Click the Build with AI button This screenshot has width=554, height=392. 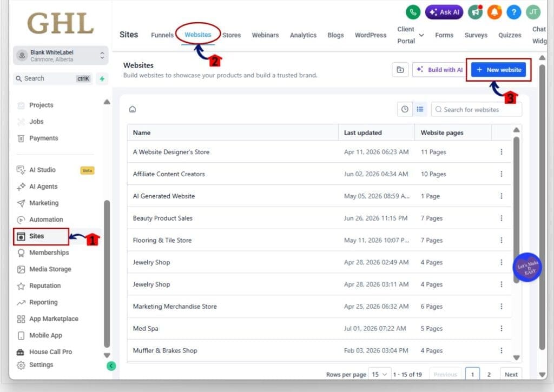coord(439,70)
